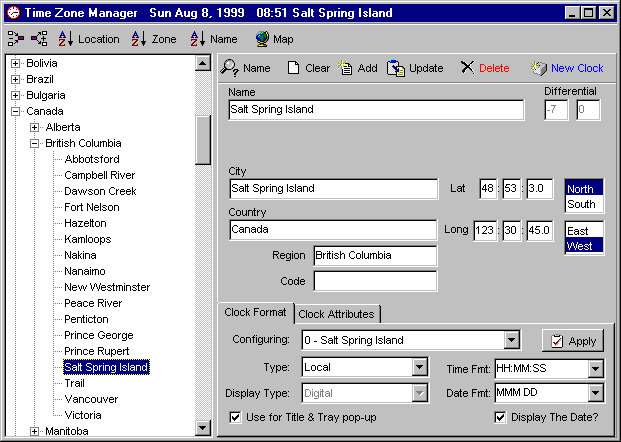
Task: Click the latitude minutes field showing 53
Action: click(511, 189)
